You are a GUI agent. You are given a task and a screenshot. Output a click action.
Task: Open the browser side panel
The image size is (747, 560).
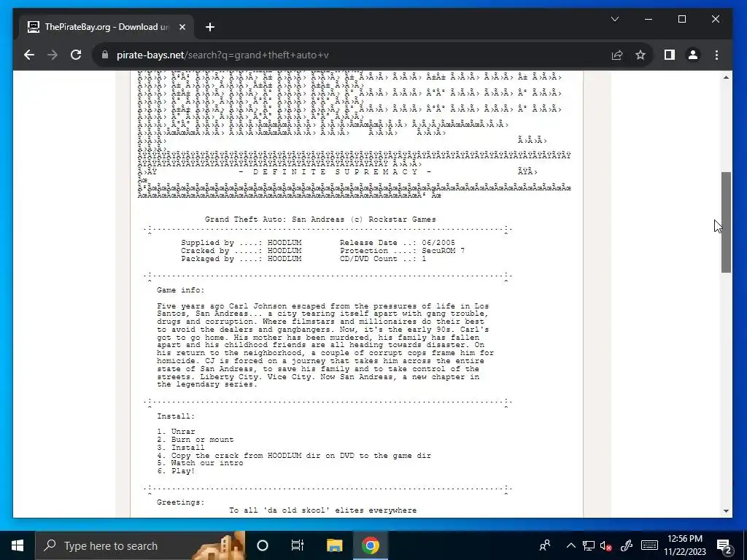[x=670, y=55]
